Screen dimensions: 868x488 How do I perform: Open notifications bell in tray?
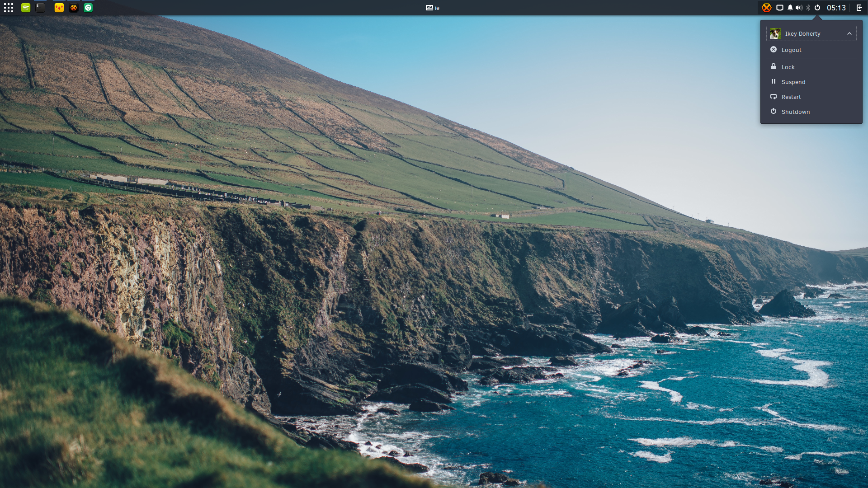tap(790, 8)
